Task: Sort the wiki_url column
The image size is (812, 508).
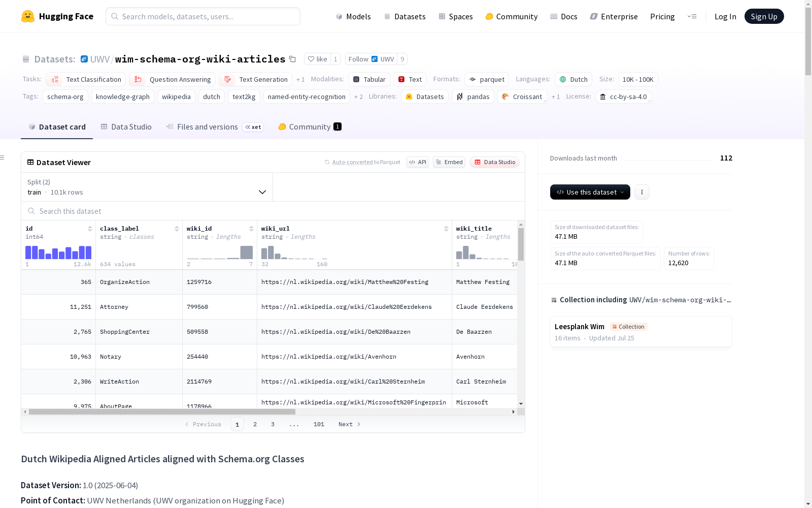Action: pyautogui.click(x=446, y=229)
